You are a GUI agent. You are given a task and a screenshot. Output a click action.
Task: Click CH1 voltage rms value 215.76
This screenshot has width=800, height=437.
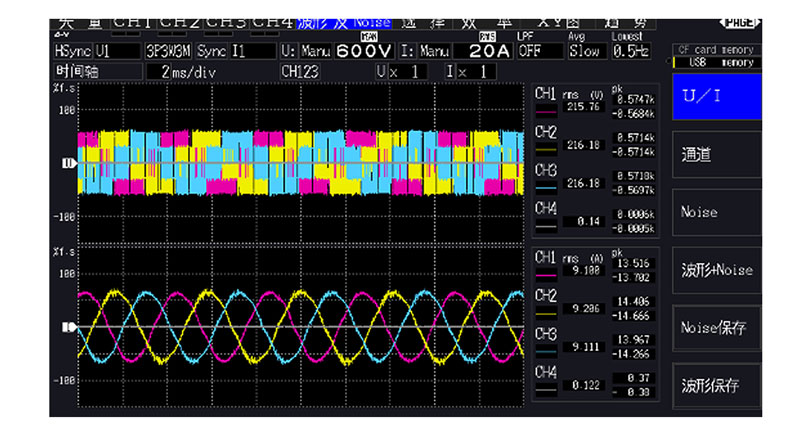[x=584, y=107]
